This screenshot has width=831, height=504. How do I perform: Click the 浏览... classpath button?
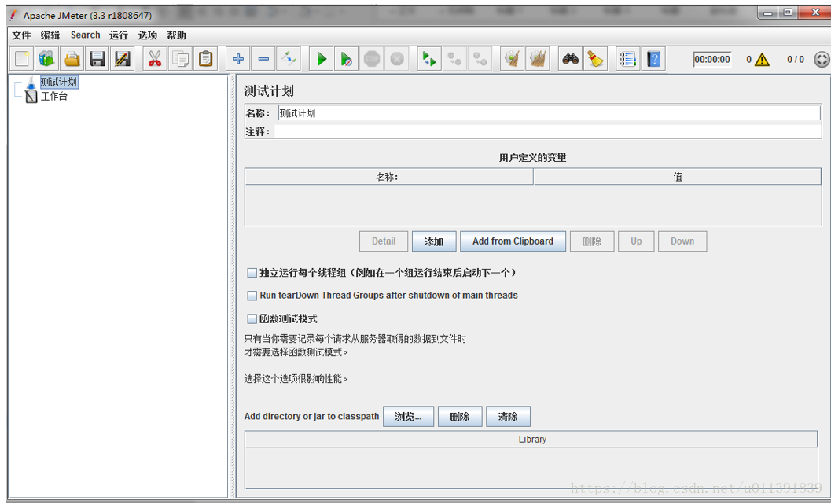(408, 417)
